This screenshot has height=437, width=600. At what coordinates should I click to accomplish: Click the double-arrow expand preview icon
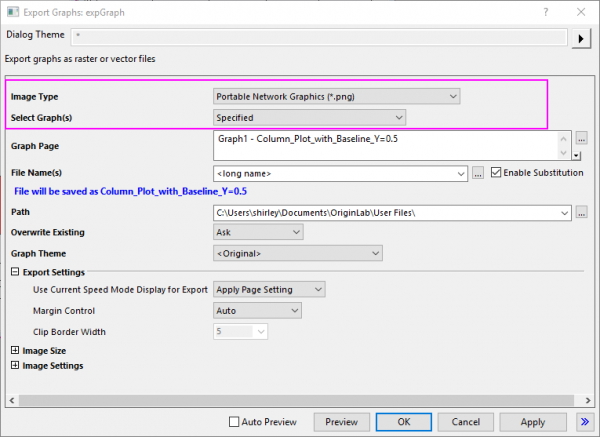585,422
